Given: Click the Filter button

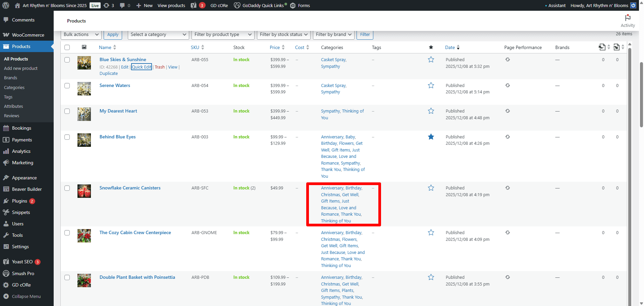Looking at the screenshot, I should click(365, 35).
